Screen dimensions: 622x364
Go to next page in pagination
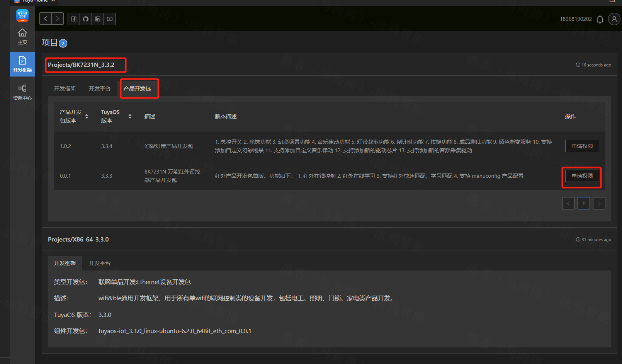[x=599, y=203]
